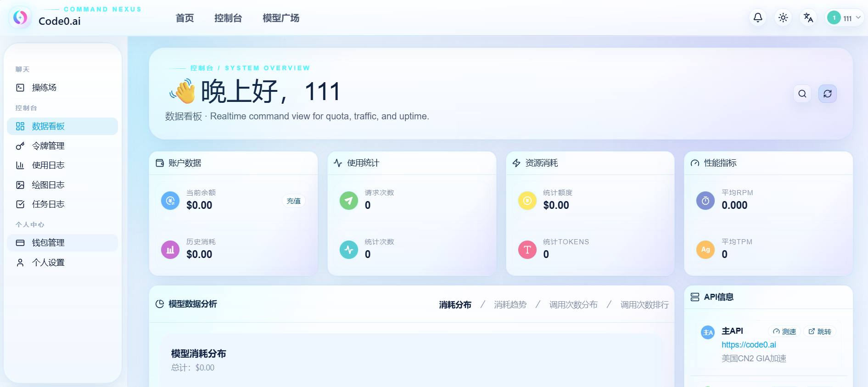
Task: Open 使用日志 usage logs
Action: (x=48, y=165)
